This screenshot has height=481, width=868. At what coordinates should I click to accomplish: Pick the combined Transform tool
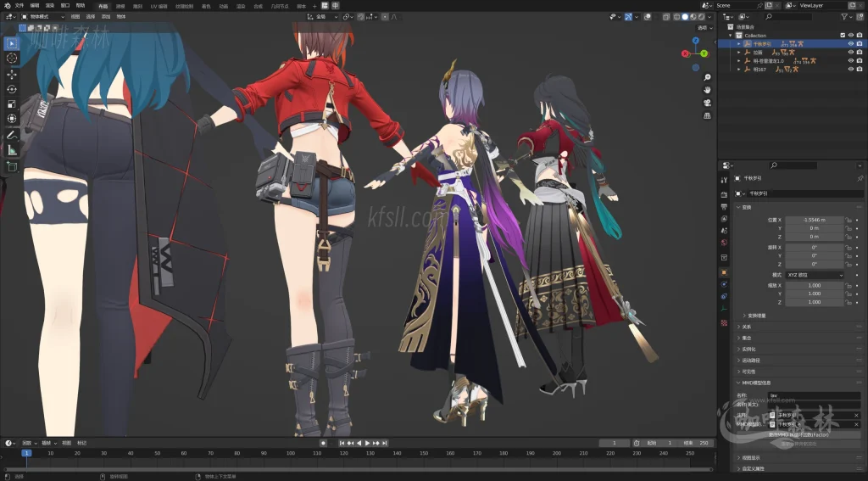(12, 119)
